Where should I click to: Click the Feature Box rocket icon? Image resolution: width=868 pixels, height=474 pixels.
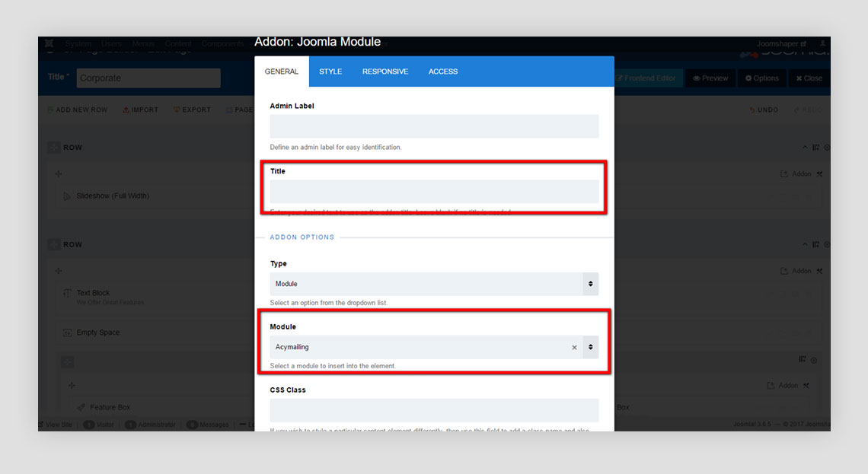(81, 407)
